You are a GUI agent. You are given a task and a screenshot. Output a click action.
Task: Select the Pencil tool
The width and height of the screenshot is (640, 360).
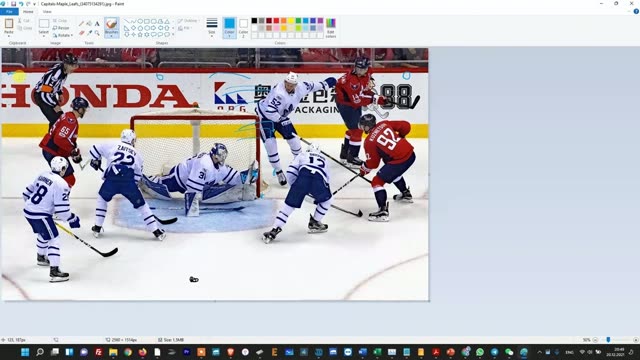[x=81, y=24]
